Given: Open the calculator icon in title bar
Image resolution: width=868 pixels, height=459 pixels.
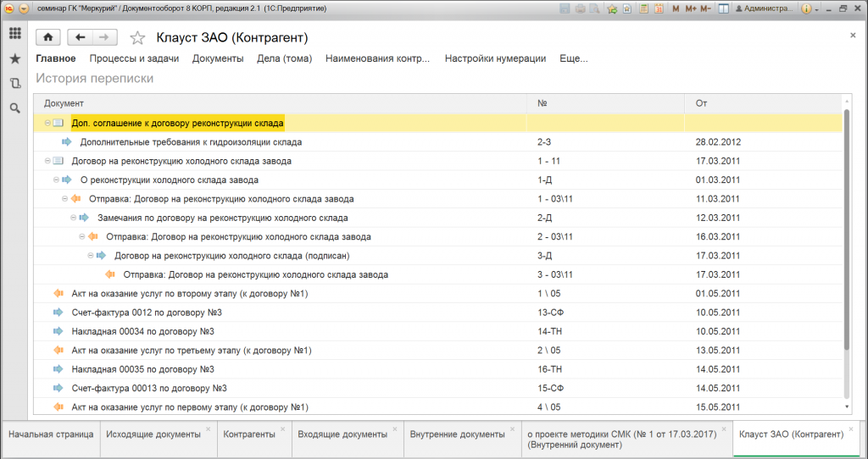Looking at the screenshot, I should point(644,8).
